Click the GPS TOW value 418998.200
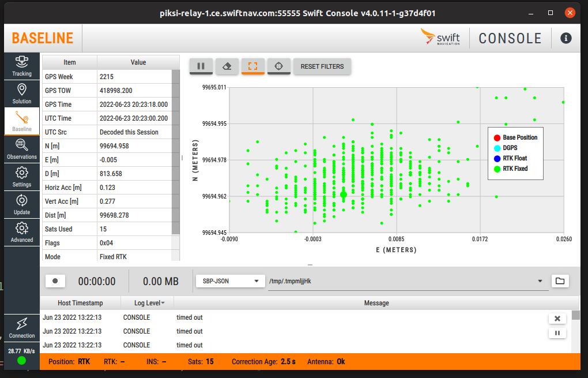588x378 pixels. click(x=116, y=91)
